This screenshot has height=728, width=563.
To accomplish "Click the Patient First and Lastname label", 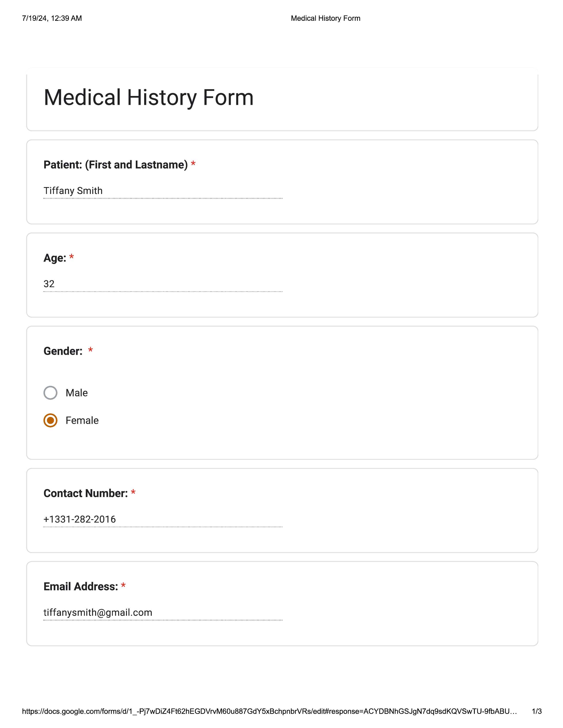I will pyautogui.click(x=115, y=165).
